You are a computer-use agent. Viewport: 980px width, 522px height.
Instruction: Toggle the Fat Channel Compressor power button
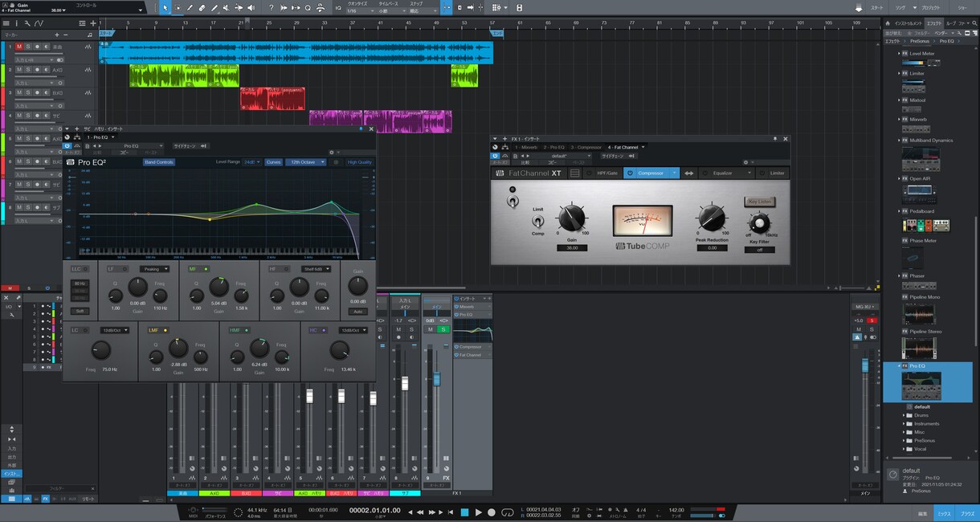pos(630,173)
